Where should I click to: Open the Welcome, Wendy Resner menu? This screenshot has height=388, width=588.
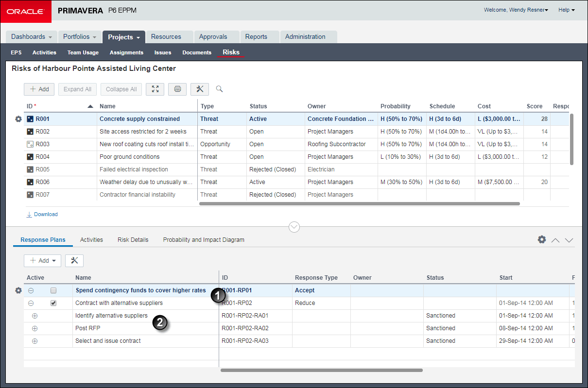(516, 10)
